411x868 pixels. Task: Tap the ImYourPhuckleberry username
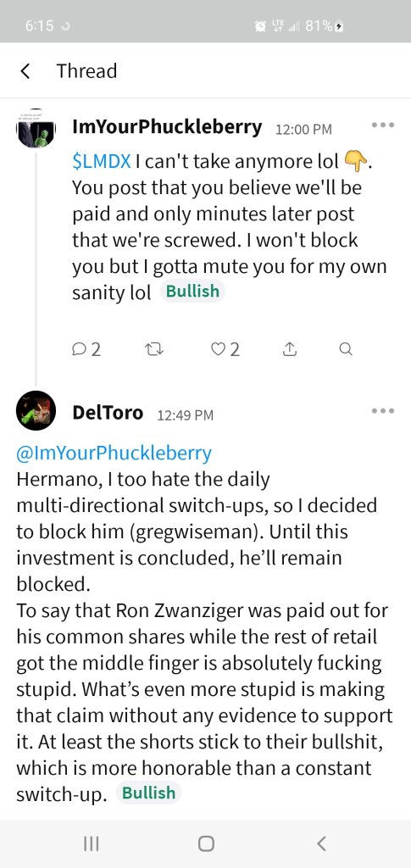pyautogui.click(x=167, y=127)
